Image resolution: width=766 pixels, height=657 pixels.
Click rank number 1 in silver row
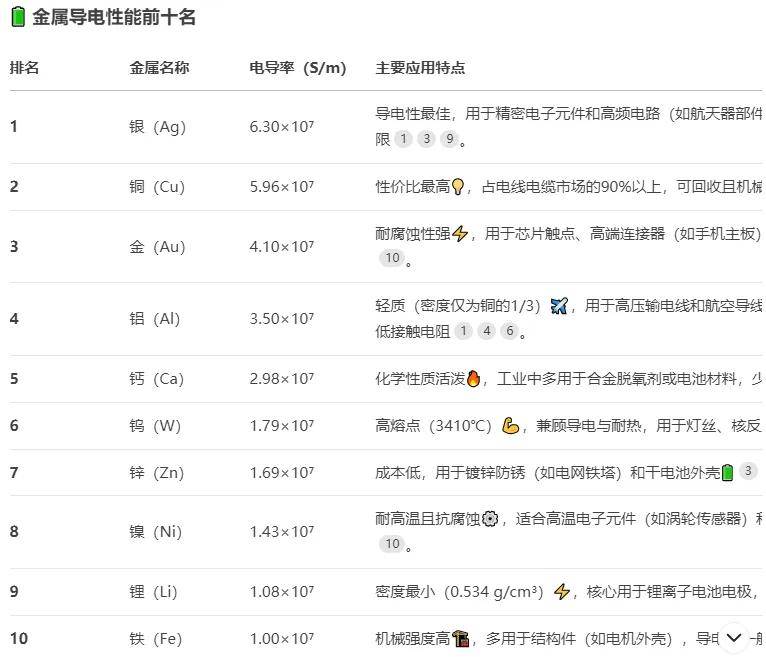click(14, 127)
